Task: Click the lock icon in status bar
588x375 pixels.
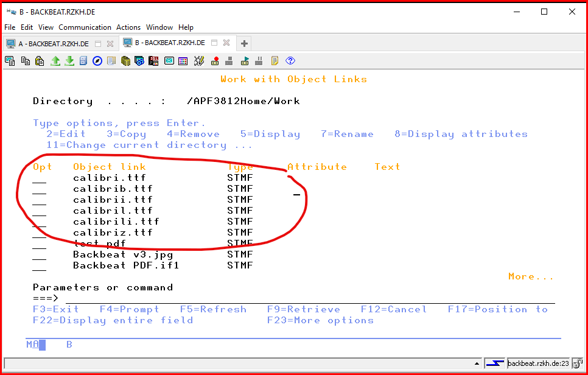Action: click(578, 363)
